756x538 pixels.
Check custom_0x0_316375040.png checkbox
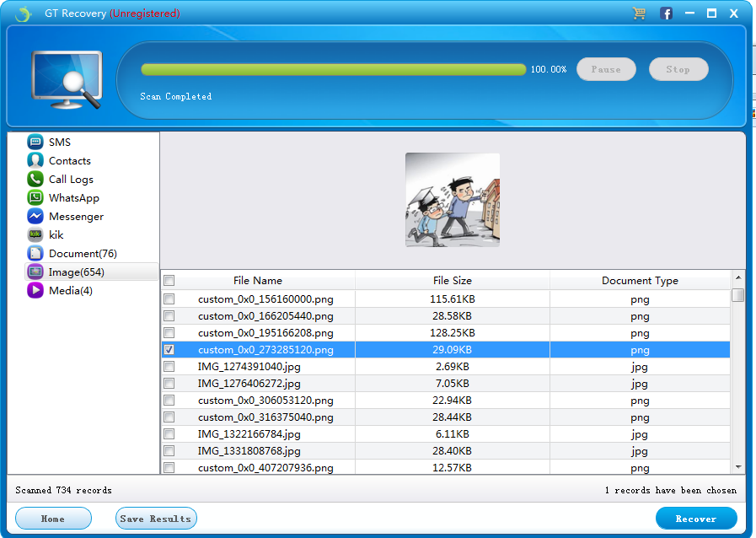point(169,417)
